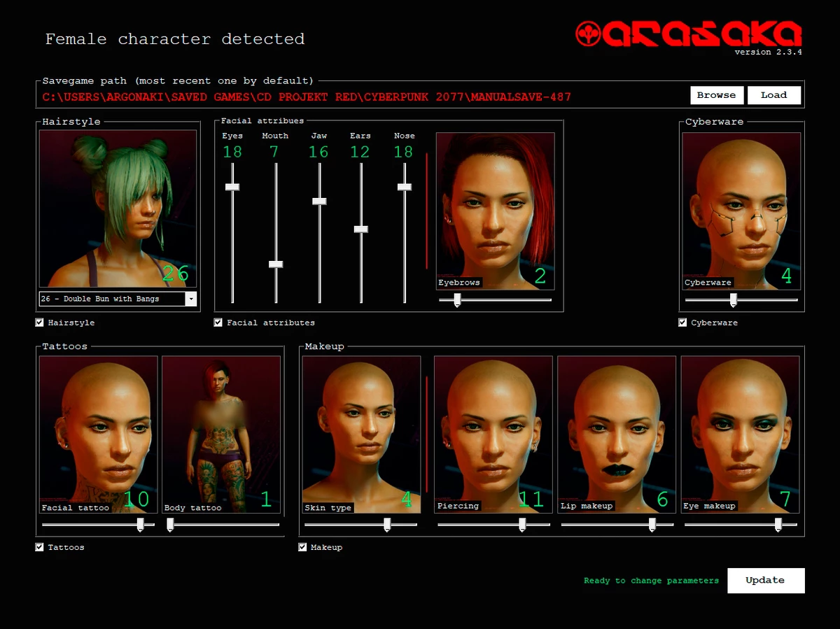This screenshot has width=840, height=629.
Task: Toggle the Facial attributes checkbox
Action: [x=218, y=323]
